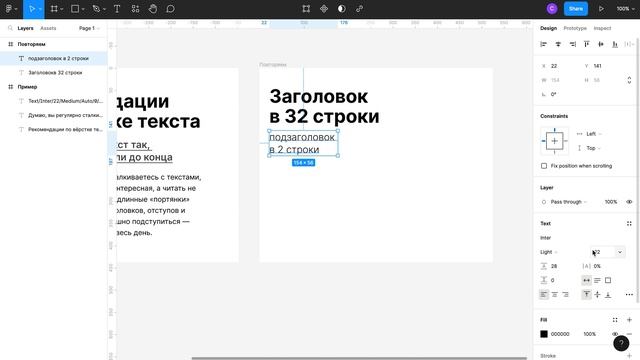This screenshot has height=360, width=640.
Task: Click the Align left icon
Action: [x=544, y=44]
